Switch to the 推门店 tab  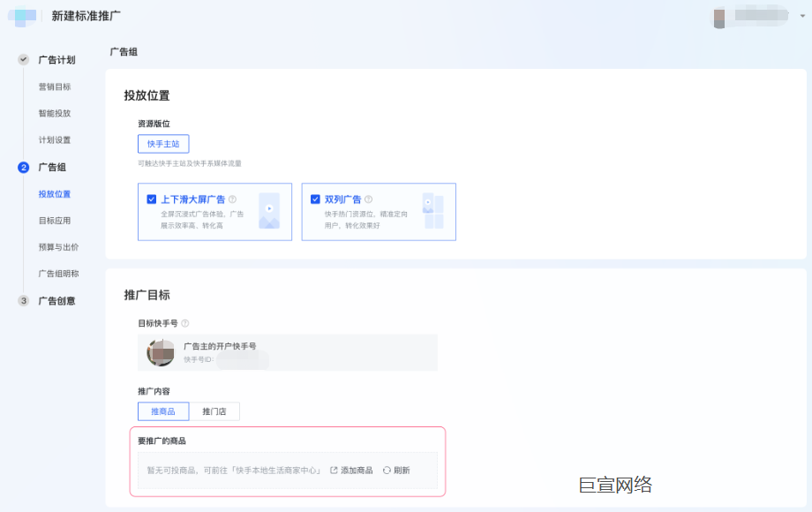214,411
